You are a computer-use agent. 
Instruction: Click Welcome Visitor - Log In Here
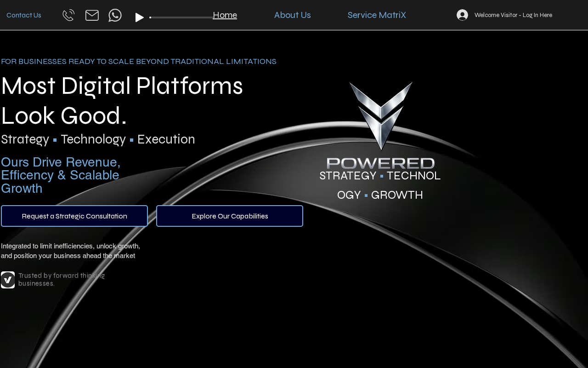513,15
